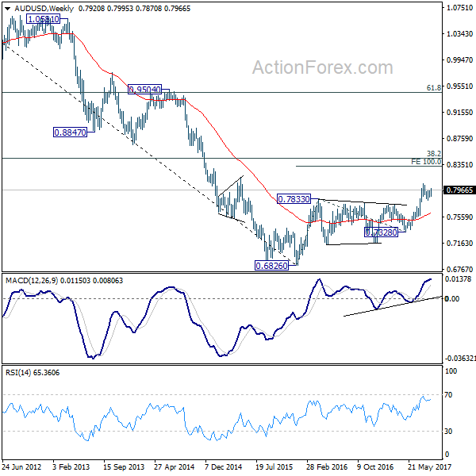
Task: Click the 15 Sep 2013 date label
Action: 124,466
